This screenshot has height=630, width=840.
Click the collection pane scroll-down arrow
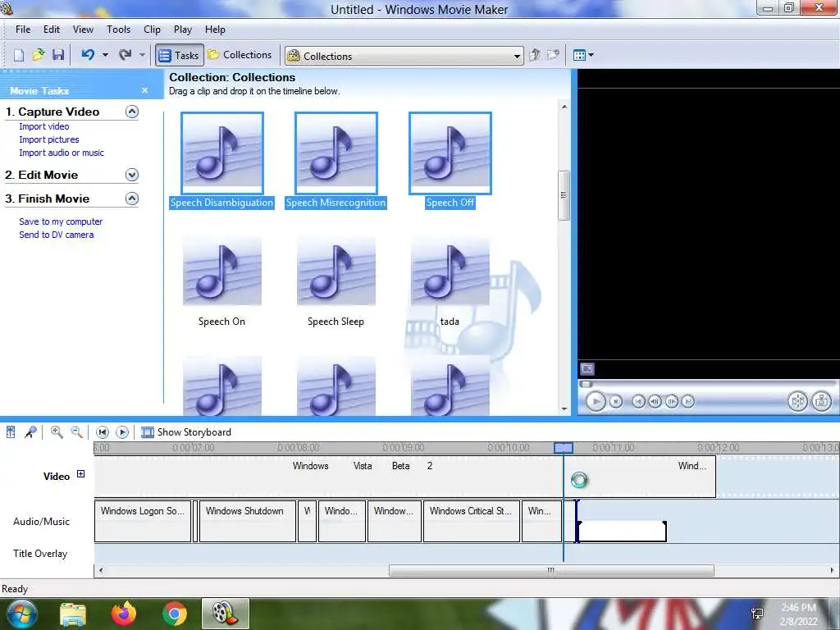(564, 409)
